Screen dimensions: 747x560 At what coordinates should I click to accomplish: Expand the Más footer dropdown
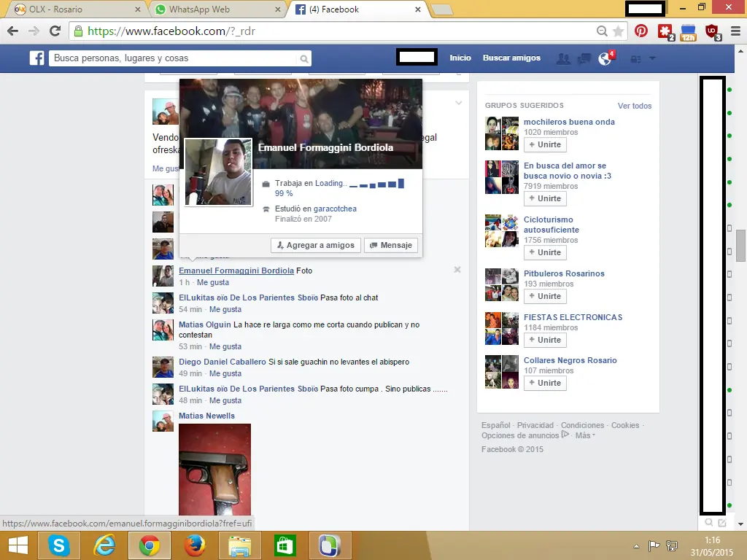click(x=585, y=435)
